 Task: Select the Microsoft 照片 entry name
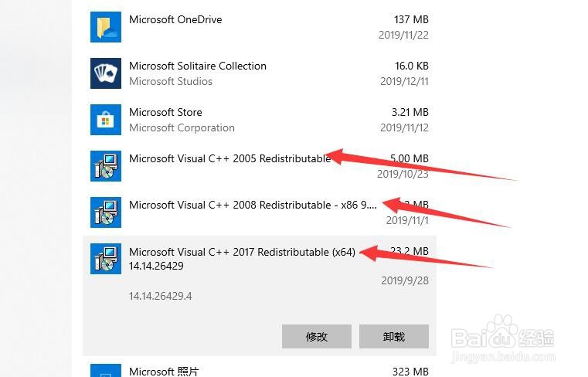point(164,372)
